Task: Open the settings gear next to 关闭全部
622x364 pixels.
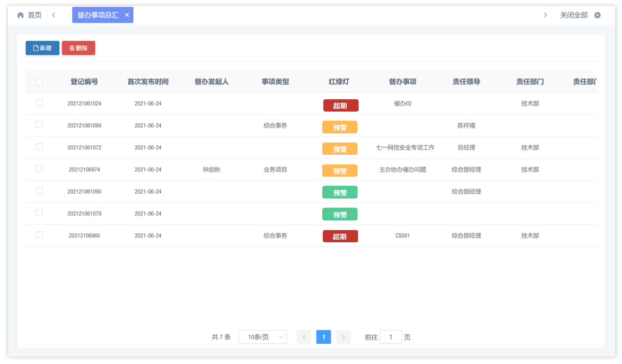Action: click(597, 15)
